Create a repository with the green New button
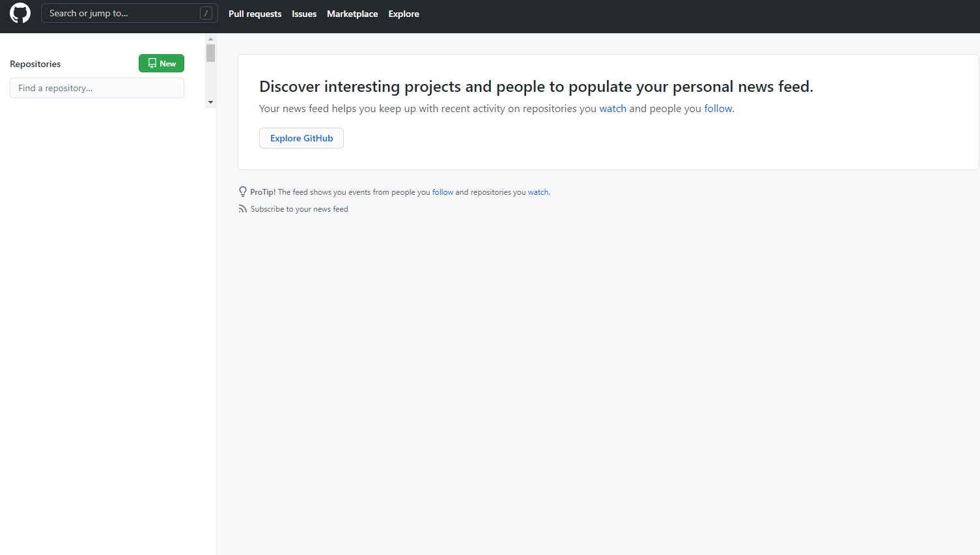Image resolution: width=980 pixels, height=555 pixels. tap(161, 63)
